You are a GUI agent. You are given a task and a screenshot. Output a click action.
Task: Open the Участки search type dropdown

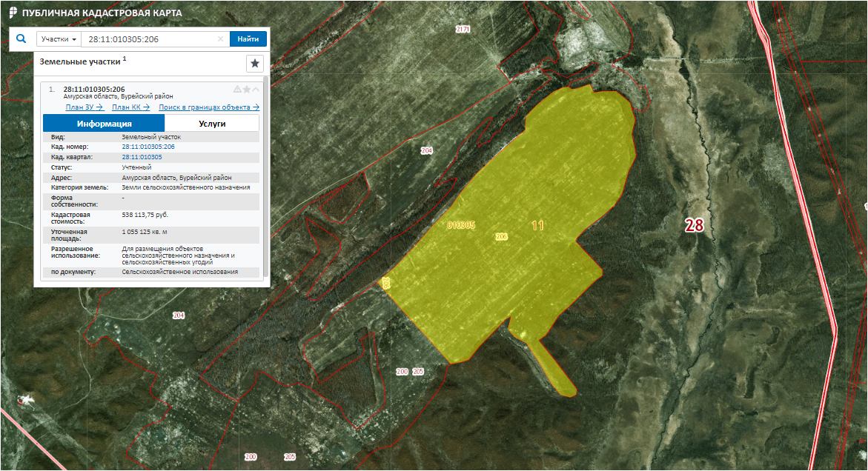[59, 39]
